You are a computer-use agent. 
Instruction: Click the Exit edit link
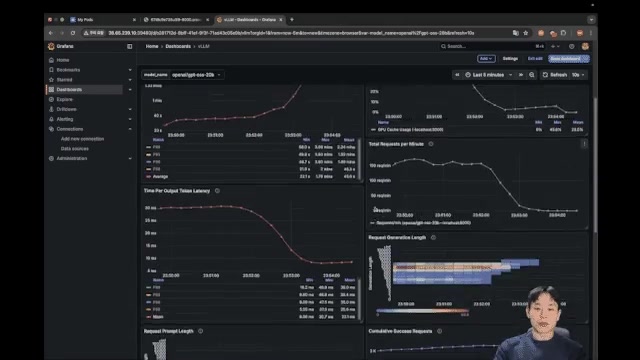(535, 59)
